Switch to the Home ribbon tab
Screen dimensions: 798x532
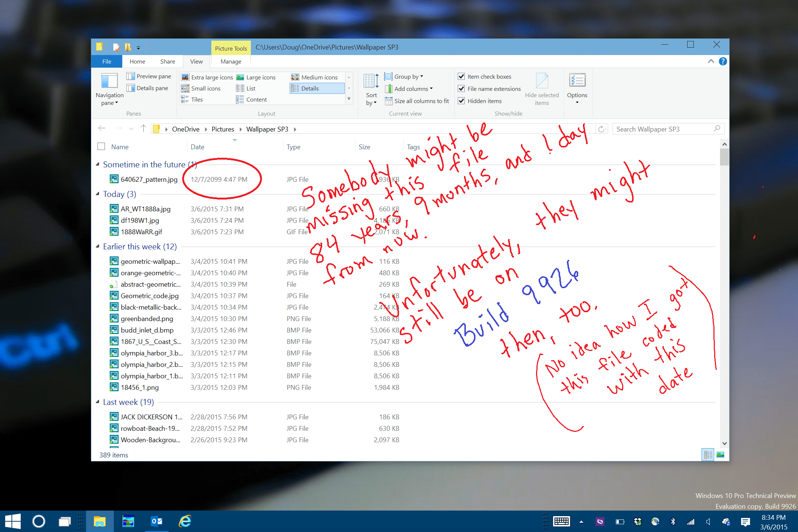point(137,61)
